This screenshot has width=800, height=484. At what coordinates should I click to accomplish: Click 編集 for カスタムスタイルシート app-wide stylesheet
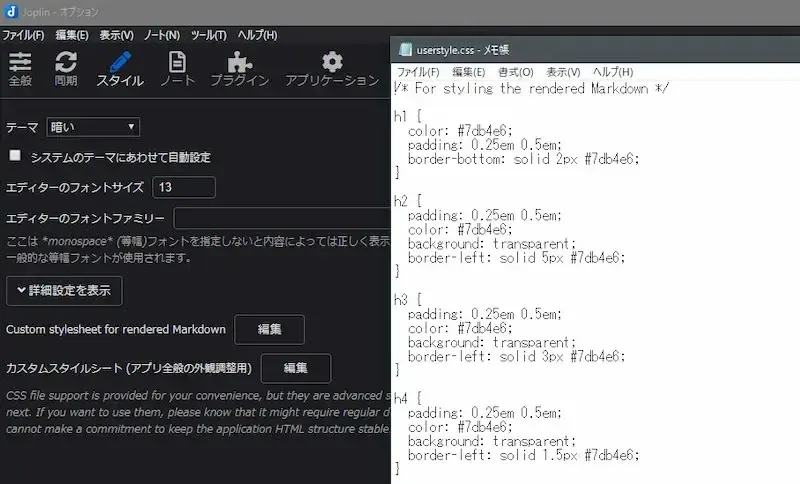[x=295, y=368]
